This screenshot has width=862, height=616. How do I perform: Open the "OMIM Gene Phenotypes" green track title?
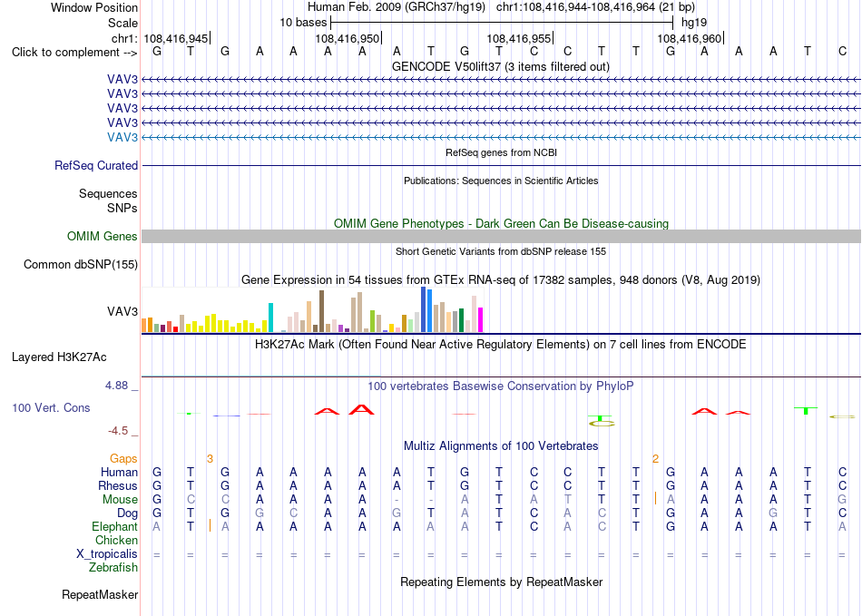(501, 224)
